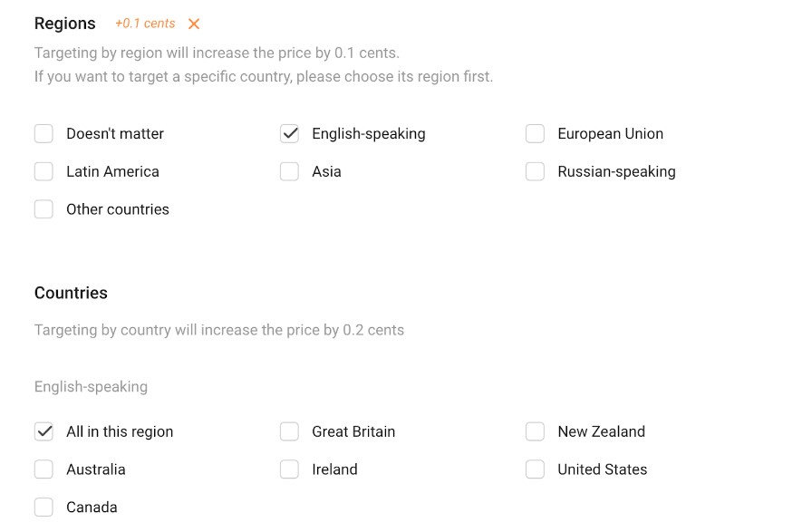Check the Canada country checkbox

tap(43, 507)
